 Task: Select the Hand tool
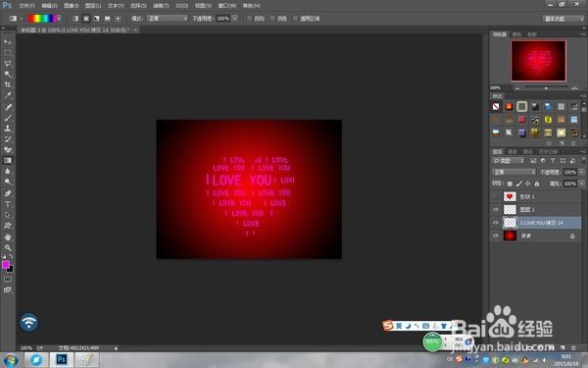coord(8,237)
